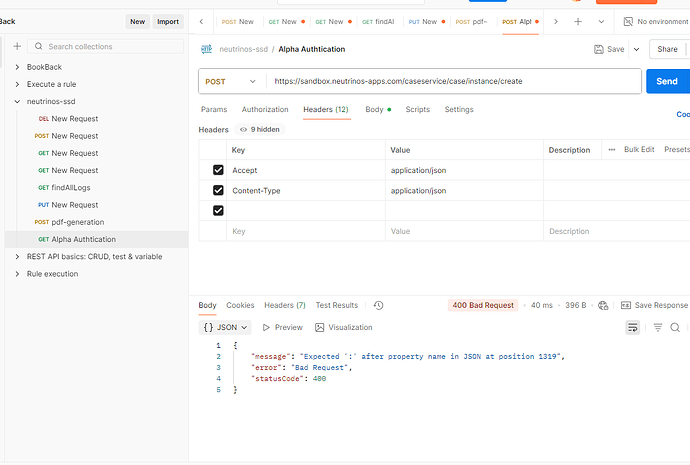Click the search icon in response body
Viewport: 690px width, 465px height.
[675, 327]
